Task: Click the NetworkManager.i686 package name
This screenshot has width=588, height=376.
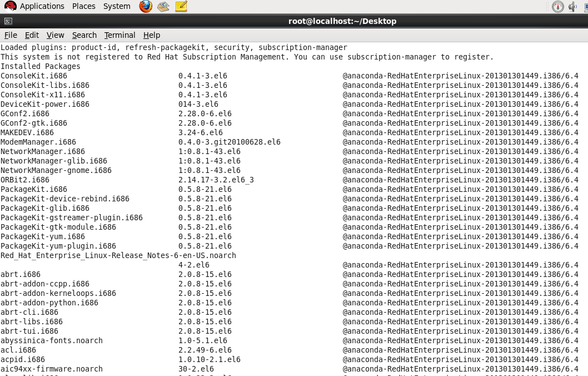Action: [43, 151]
